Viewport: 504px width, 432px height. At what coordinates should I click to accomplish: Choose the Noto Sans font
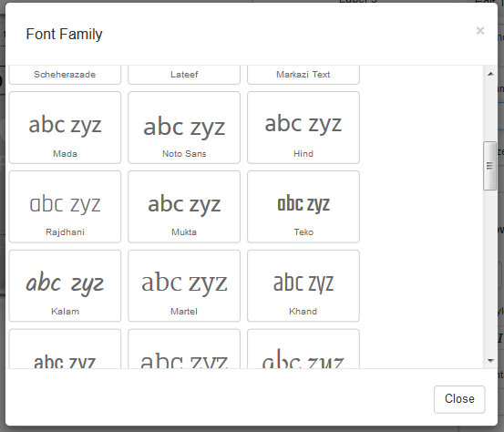click(x=184, y=128)
